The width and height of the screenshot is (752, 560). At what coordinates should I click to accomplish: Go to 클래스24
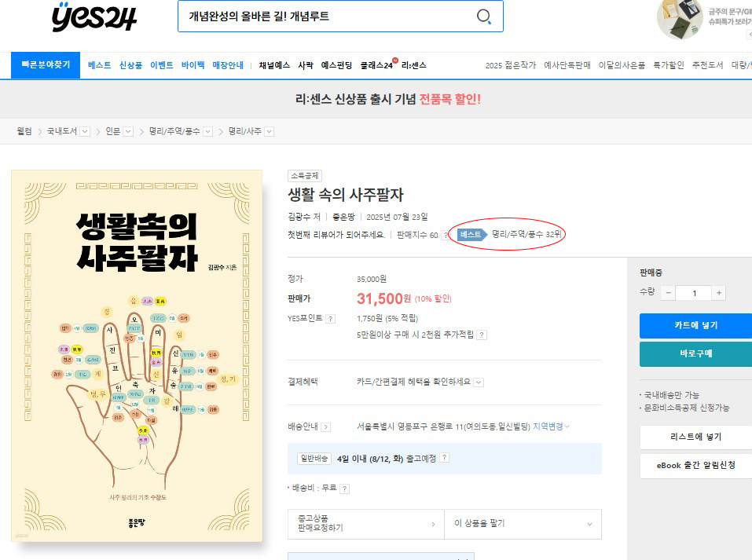(x=377, y=65)
